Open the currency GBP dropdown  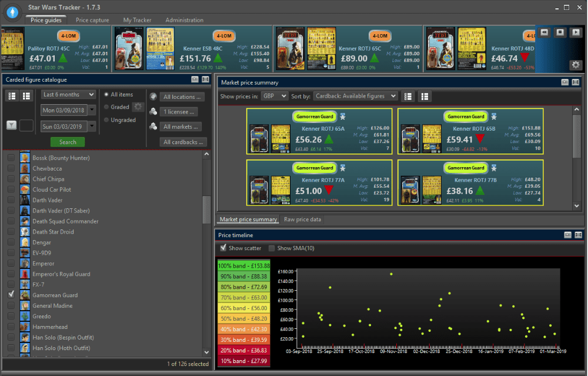(x=274, y=96)
